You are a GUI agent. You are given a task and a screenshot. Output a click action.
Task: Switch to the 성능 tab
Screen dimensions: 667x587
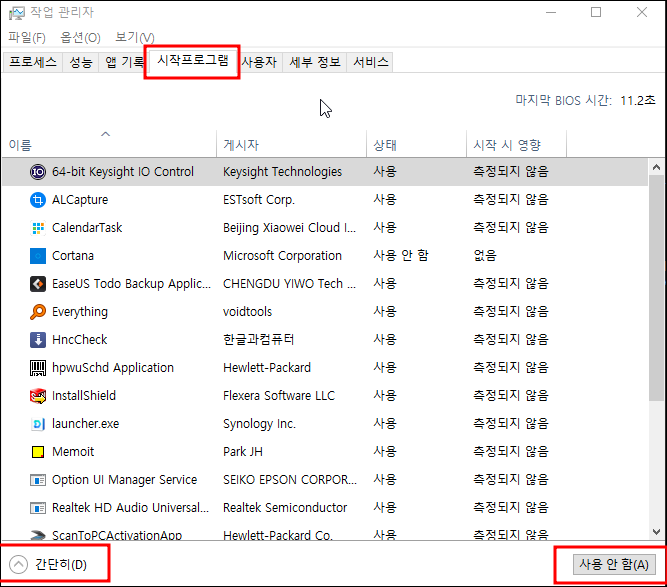(x=81, y=62)
